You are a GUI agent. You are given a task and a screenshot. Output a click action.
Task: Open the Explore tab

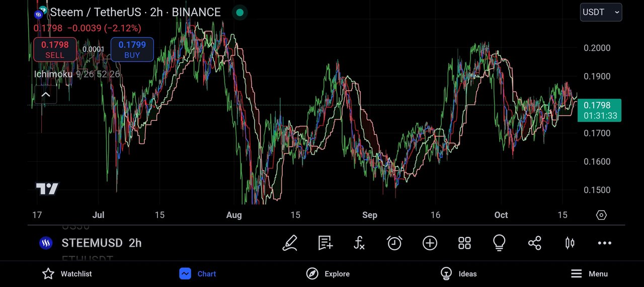point(328,274)
